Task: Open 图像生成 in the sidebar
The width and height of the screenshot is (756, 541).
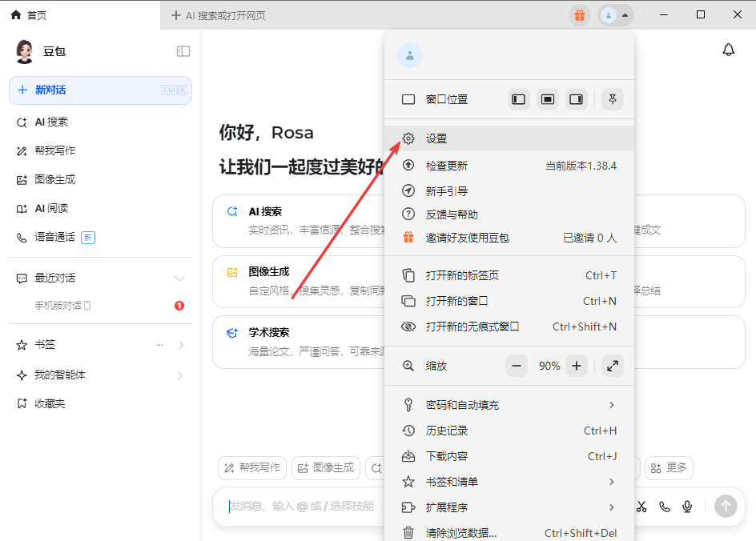Action: [x=100, y=180]
